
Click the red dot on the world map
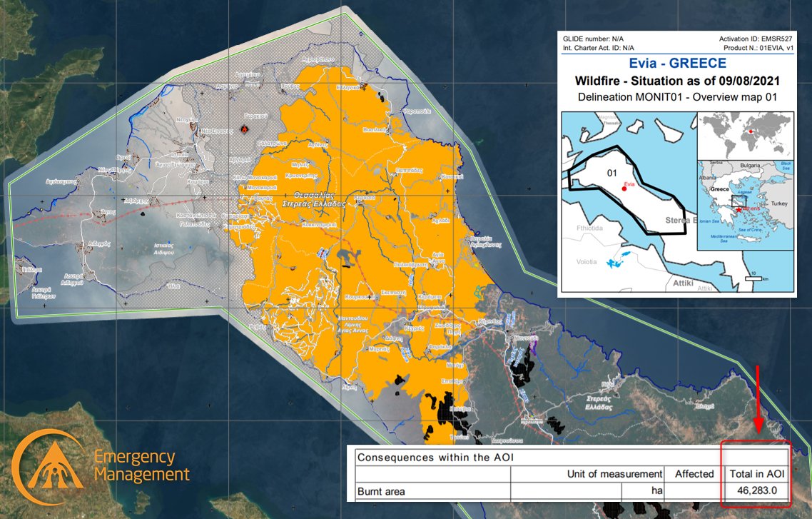coord(751,131)
